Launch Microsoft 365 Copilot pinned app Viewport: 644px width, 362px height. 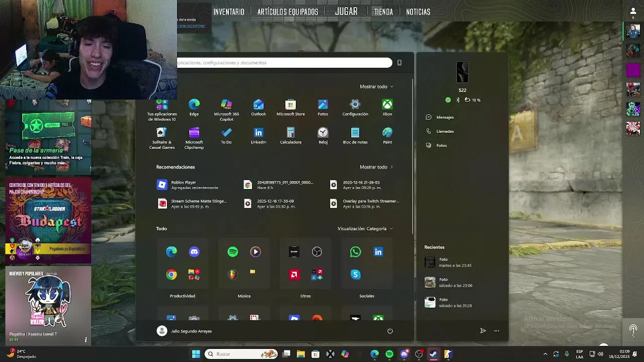[226, 110]
